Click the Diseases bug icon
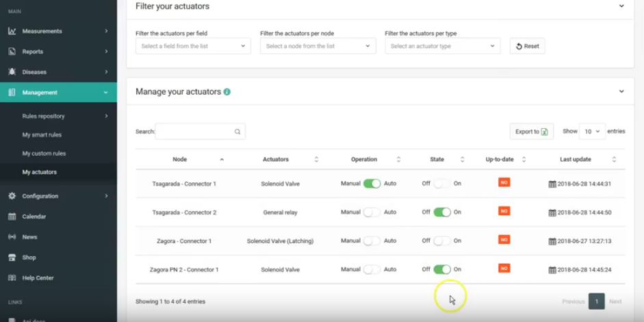 12,72
